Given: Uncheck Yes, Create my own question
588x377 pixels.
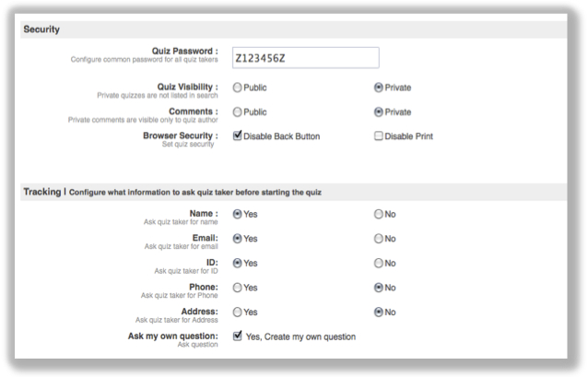Looking at the screenshot, I should point(238,336).
